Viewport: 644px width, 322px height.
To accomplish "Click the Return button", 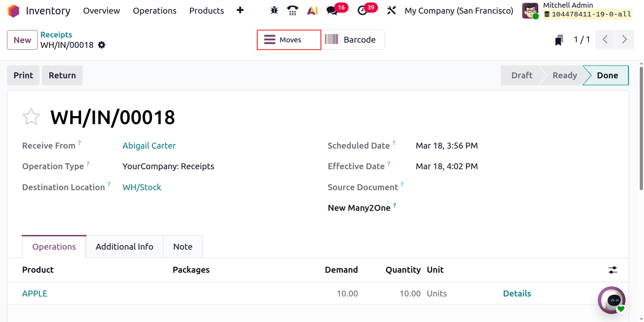I will [x=62, y=75].
